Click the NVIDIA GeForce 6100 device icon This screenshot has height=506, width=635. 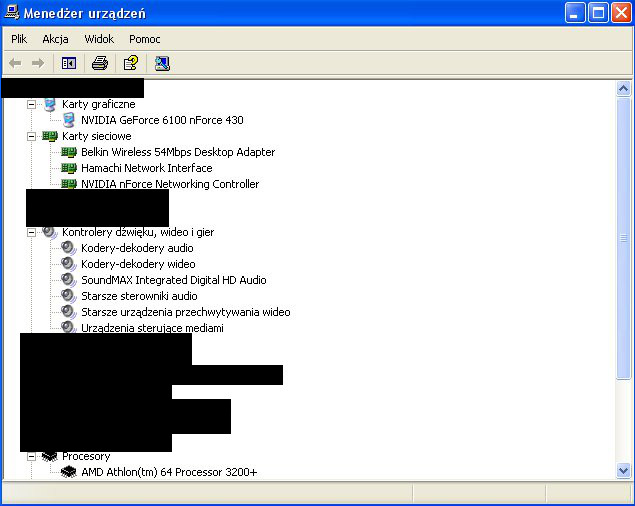tap(69, 120)
